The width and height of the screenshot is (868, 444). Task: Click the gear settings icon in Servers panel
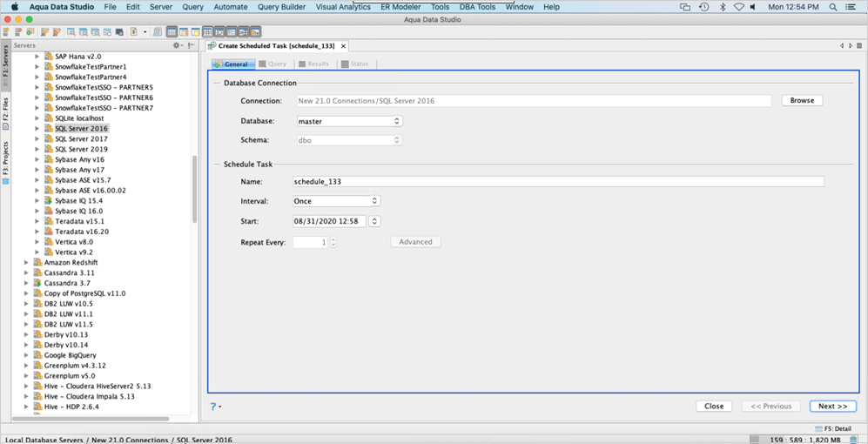tap(176, 45)
